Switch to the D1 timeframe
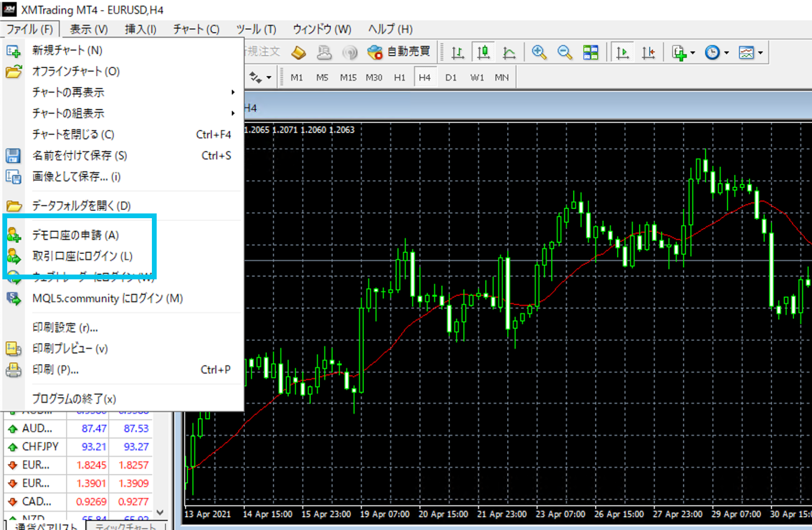The image size is (812, 530). [x=450, y=77]
